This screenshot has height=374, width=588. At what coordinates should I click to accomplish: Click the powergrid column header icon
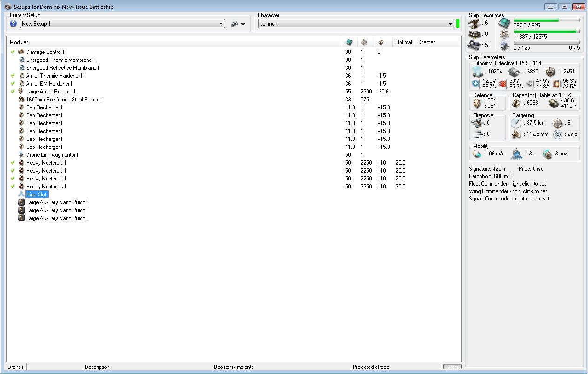coord(365,42)
